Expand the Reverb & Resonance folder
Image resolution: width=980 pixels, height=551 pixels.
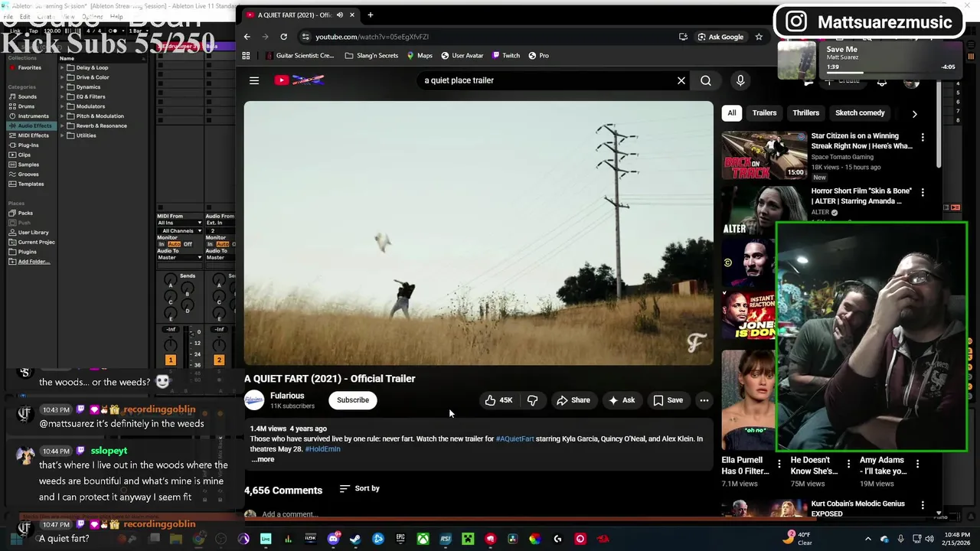pyautogui.click(x=63, y=126)
